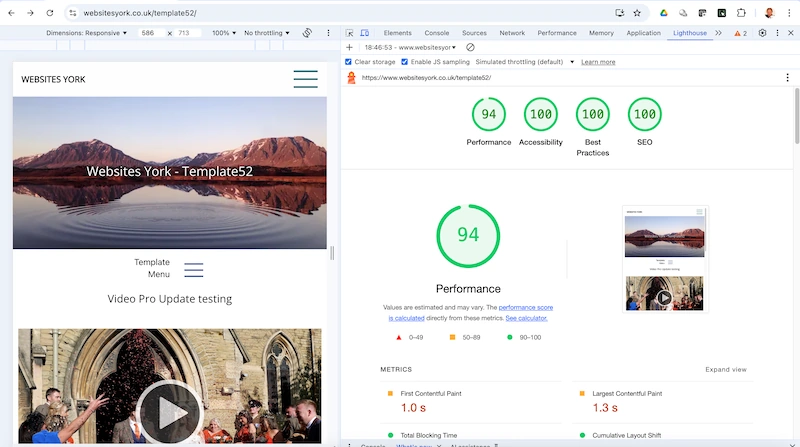Click the viewport resize handle
This screenshot has height=447, width=800.
tap(332, 253)
